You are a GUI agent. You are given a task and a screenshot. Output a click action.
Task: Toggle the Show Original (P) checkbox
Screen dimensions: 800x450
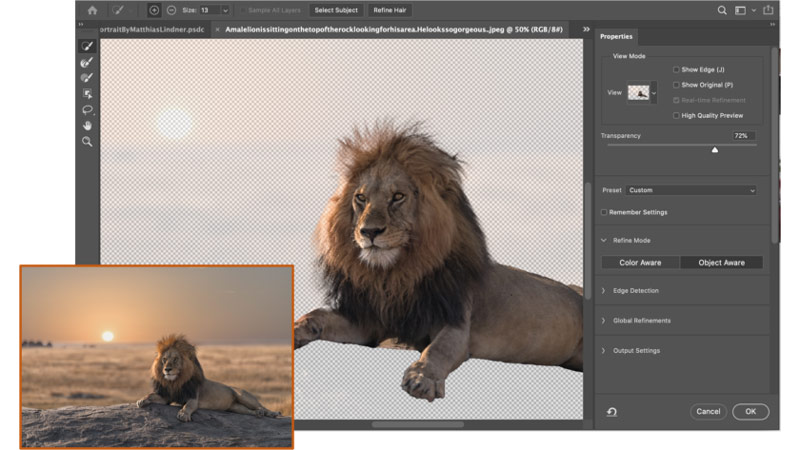click(677, 85)
